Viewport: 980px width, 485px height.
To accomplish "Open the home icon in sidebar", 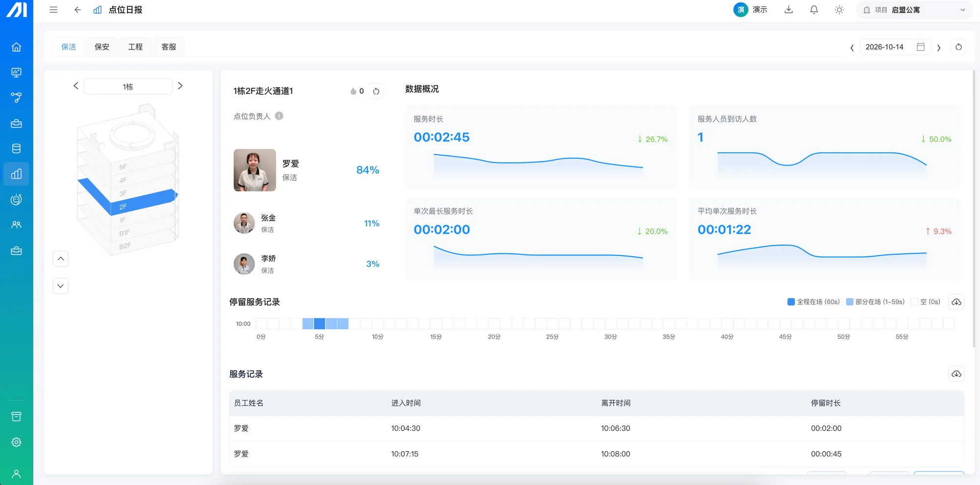I will coord(16,47).
